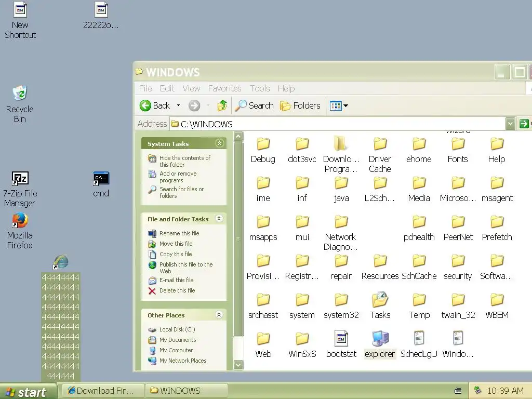This screenshot has height=399, width=532.
Task: Expand the Address bar dropdown
Action: pyautogui.click(x=510, y=124)
